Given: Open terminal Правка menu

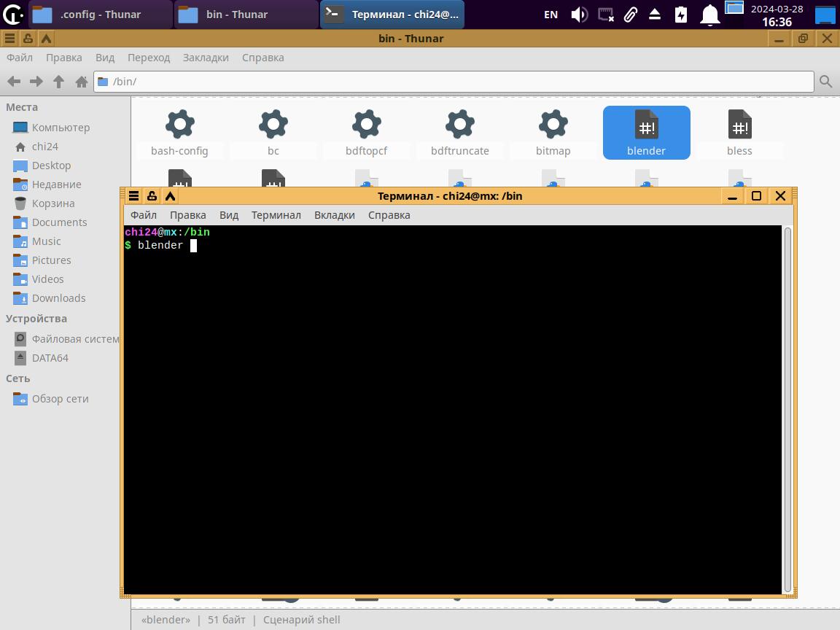Looking at the screenshot, I should [188, 215].
